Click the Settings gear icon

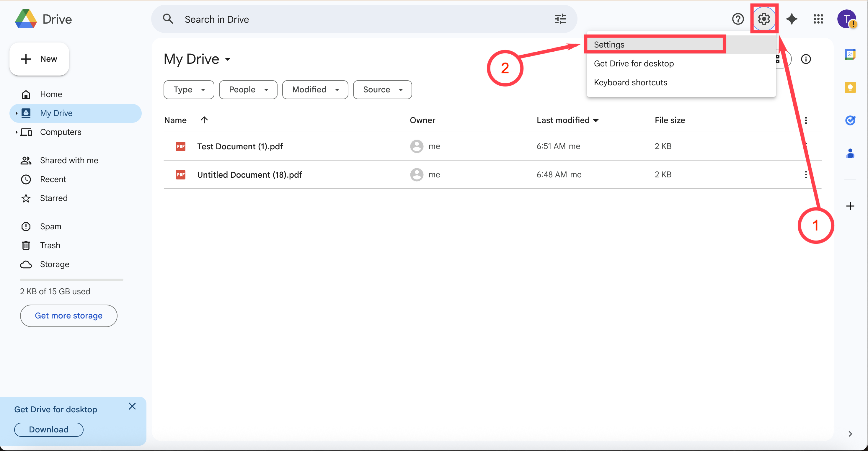[763, 19]
